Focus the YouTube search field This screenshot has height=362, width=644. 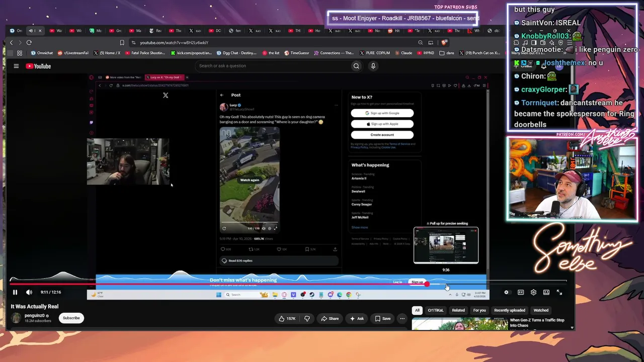coord(273,66)
